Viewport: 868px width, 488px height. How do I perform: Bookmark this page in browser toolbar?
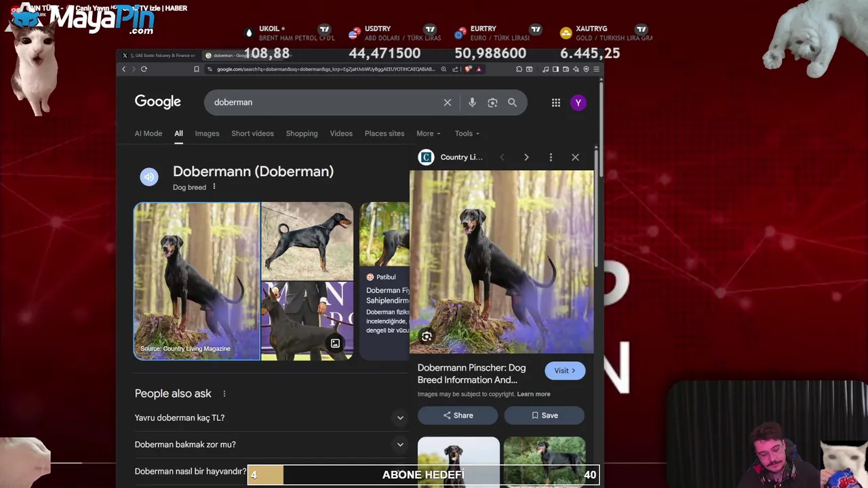tap(197, 69)
